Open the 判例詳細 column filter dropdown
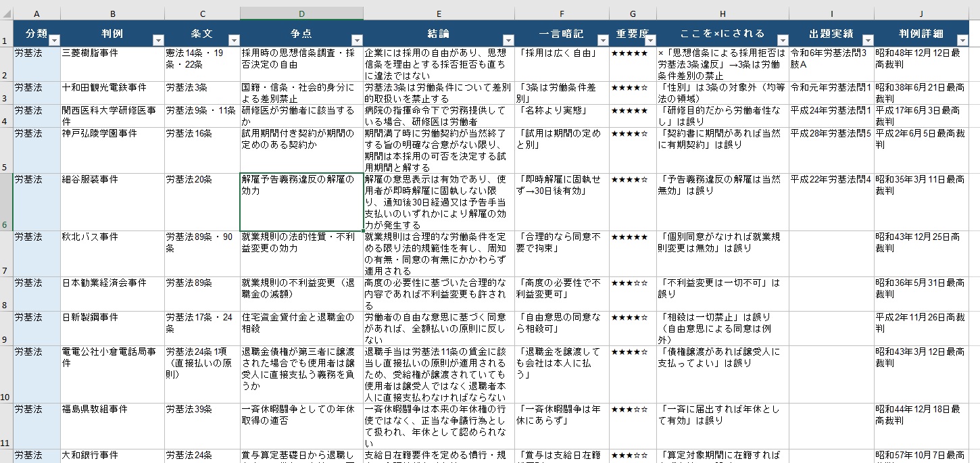 [962, 40]
